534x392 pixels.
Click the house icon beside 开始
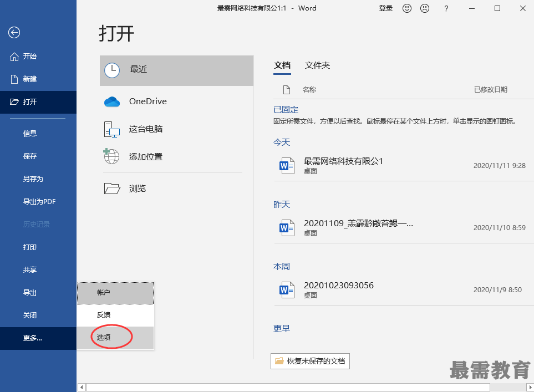(x=14, y=57)
